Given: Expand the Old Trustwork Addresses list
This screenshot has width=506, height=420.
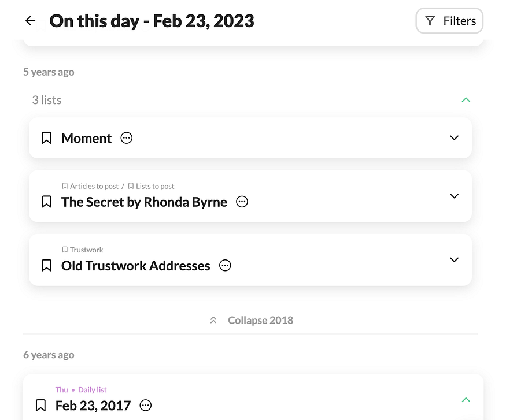Looking at the screenshot, I should (454, 259).
